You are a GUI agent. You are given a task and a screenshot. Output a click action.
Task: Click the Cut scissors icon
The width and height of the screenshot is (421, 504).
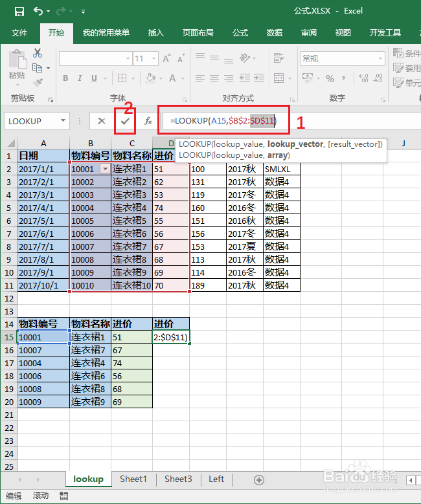[x=38, y=53]
